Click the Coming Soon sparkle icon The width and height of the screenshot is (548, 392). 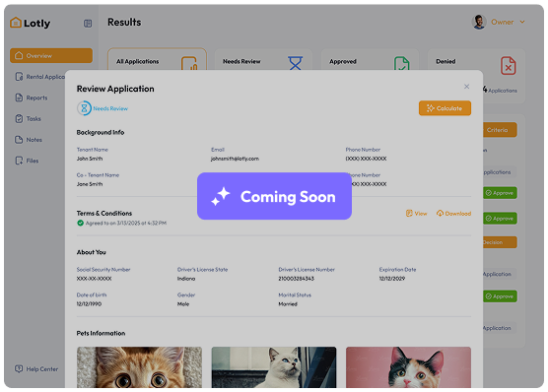221,196
